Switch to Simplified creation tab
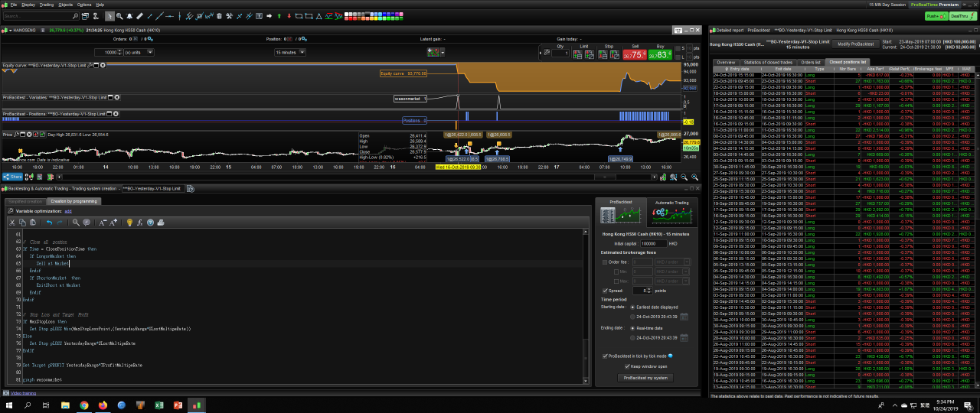Viewport: 980px width, 413px height. (x=26, y=201)
